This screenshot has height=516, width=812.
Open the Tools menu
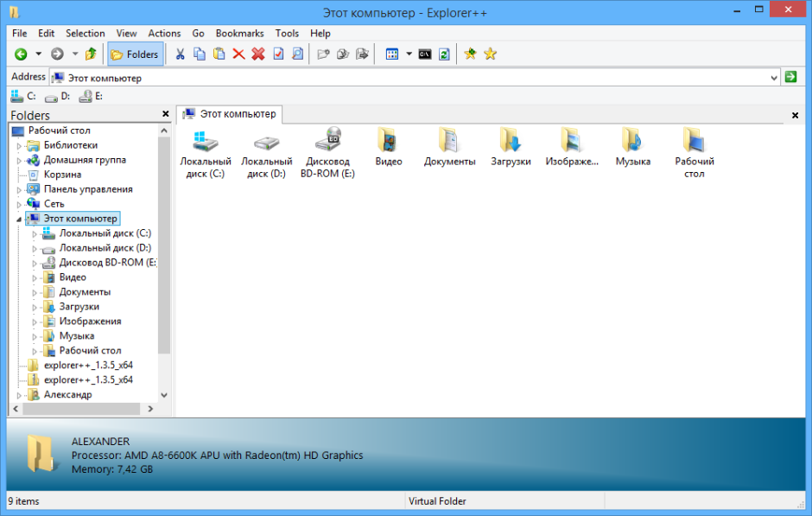pyautogui.click(x=287, y=33)
